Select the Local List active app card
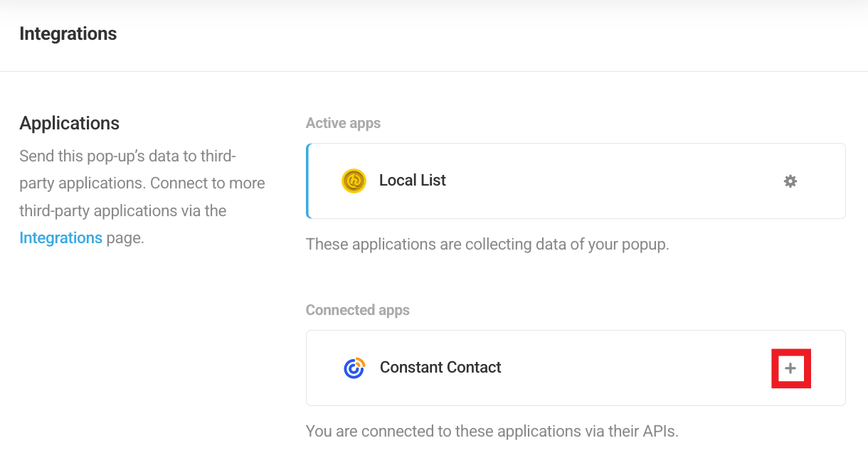The height and width of the screenshot is (475, 868). [x=576, y=181]
